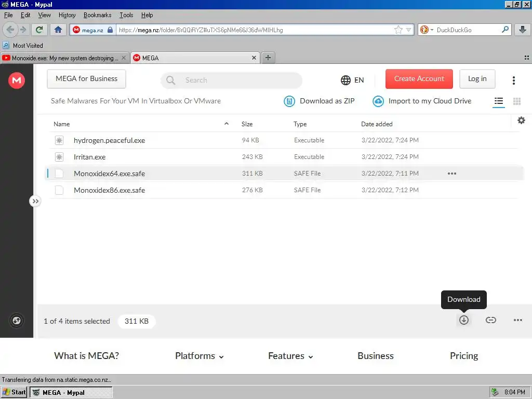Sort files by Size column
This screenshot has height=399, width=532.
(247, 124)
